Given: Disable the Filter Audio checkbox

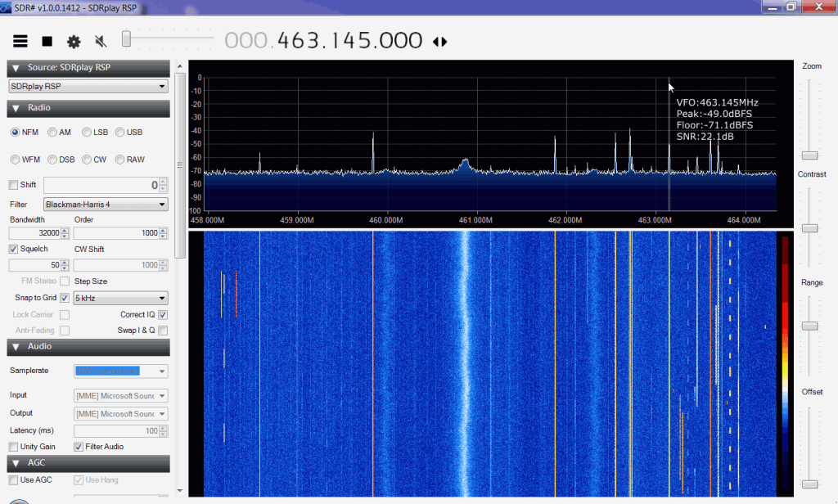Looking at the screenshot, I should click(x=78, y=446).
